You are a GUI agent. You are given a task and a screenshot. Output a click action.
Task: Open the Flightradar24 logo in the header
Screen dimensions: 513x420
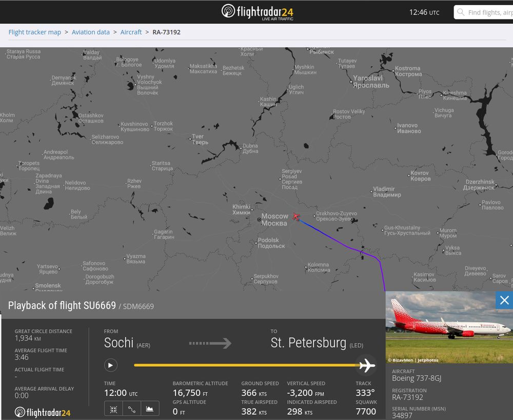click(257, 12)
